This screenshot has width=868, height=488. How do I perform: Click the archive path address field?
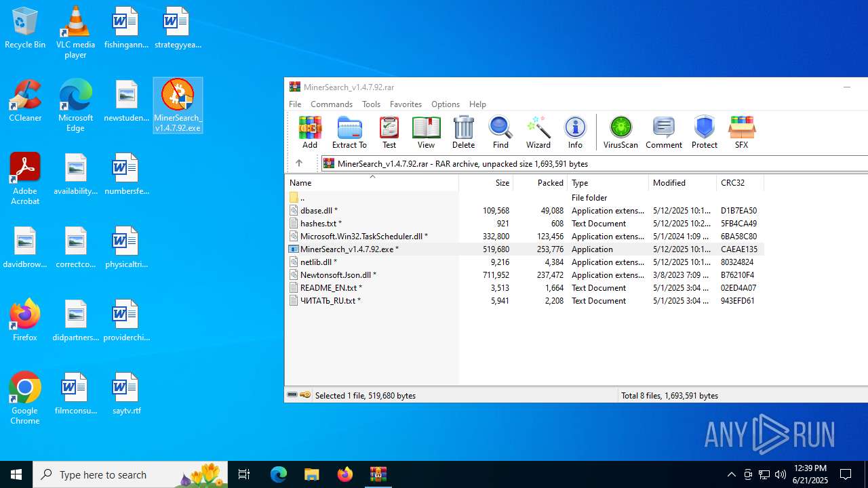[x=594, y=163]
